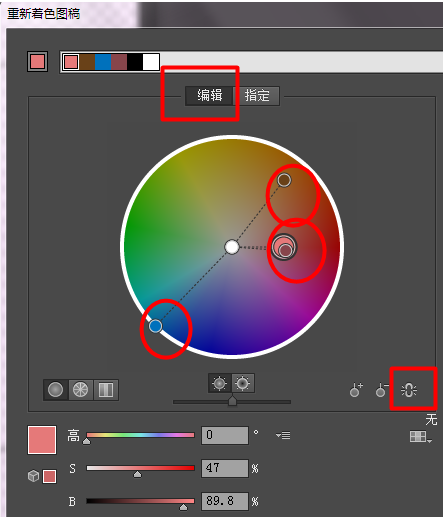
Task: Click the hue slider track
Action: coord(140,435)
